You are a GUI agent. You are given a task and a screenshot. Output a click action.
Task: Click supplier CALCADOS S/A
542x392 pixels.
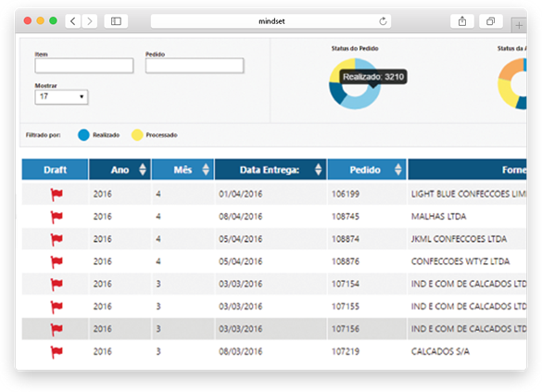tap(440, 351)
